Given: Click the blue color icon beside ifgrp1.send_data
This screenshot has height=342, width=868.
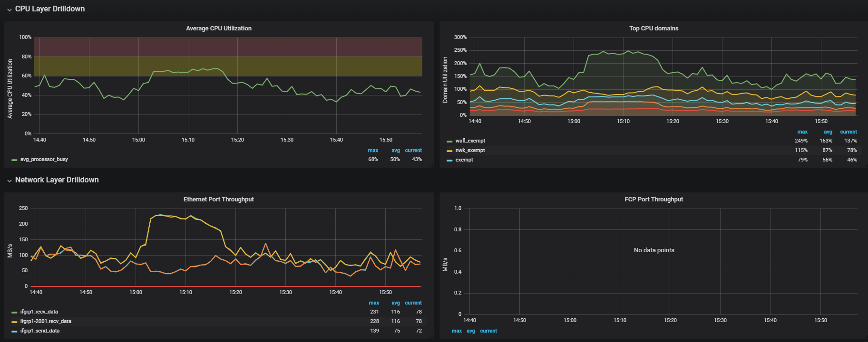Looking at the screenshot, I should point(14,332).
